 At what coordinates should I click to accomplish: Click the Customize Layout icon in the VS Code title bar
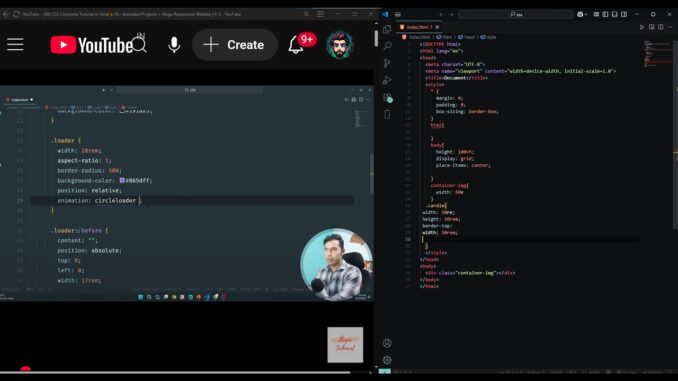[x=596, y=14]
